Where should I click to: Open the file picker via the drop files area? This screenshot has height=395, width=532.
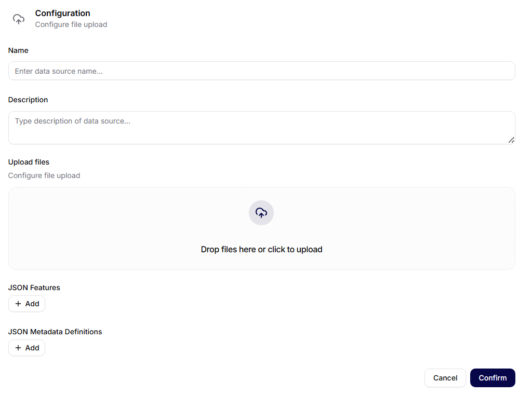click(261, 228)
